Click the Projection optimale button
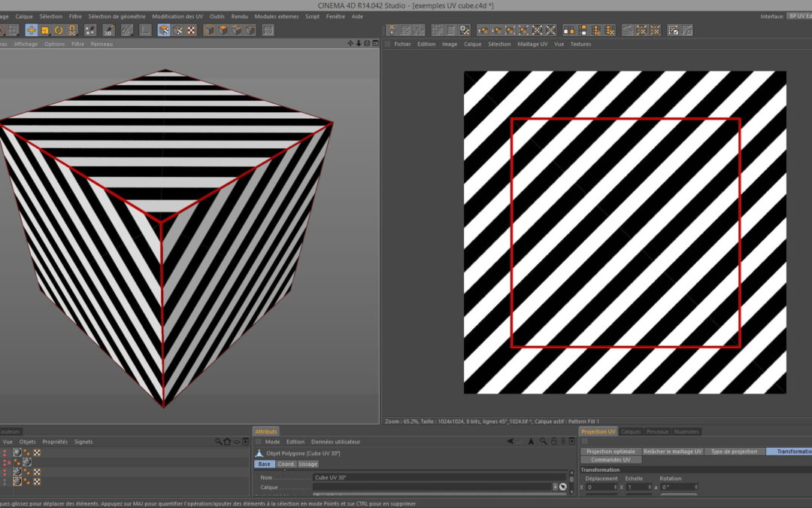This screenshot has height=508, width=812. [x=611, y=452]
